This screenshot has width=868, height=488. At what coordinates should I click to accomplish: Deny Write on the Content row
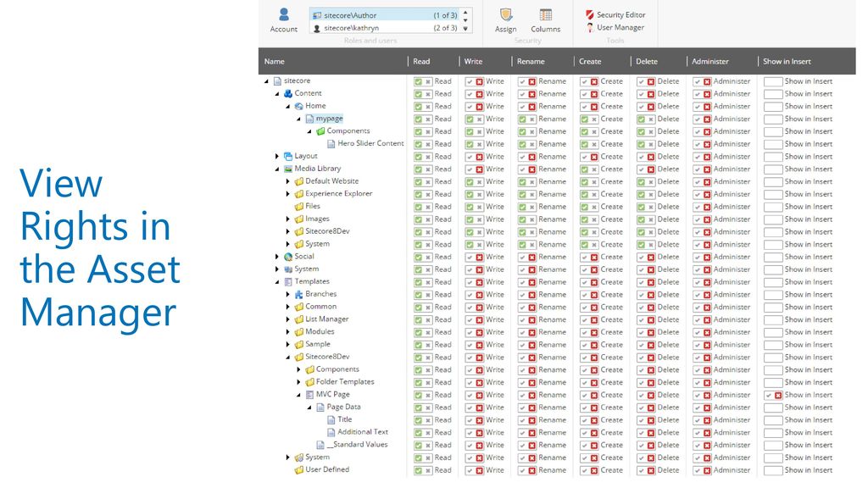(480, 94)
